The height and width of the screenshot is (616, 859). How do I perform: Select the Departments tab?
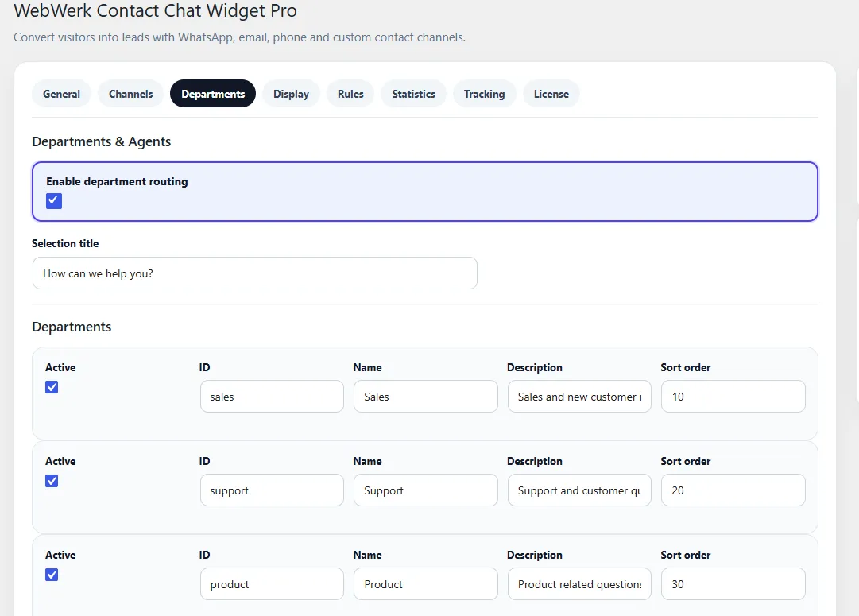(x=213, y=94)
